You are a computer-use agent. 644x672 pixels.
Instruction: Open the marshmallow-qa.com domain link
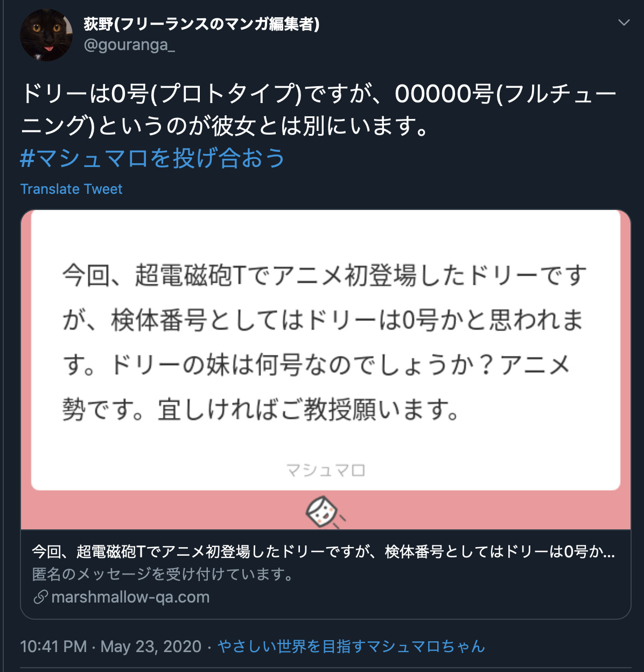tap(130, 597)
